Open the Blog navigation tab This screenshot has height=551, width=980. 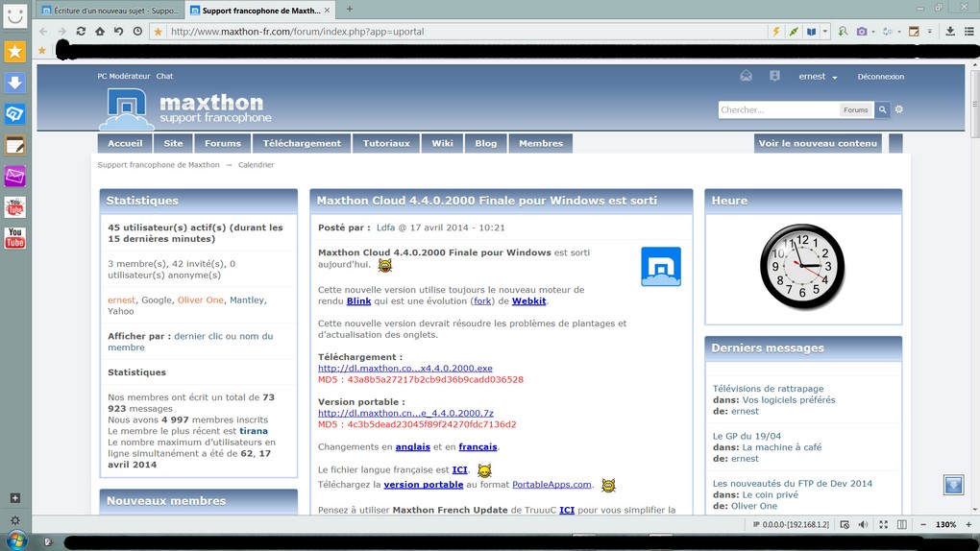pyautogui.click(x=485, y=143)
